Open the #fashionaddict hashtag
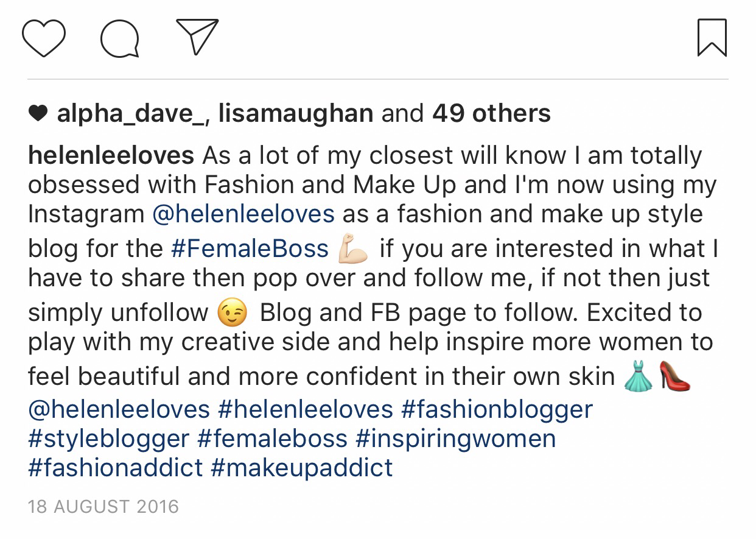756x539 pixels. (x=116, y=468)
